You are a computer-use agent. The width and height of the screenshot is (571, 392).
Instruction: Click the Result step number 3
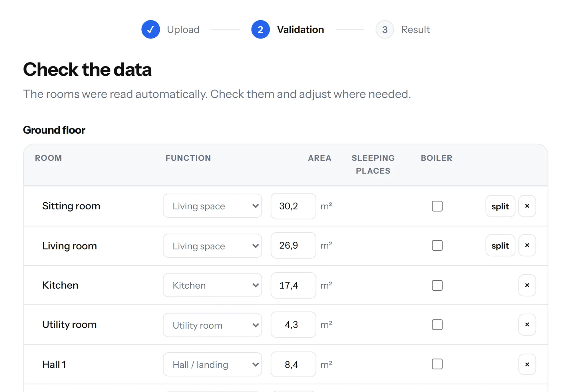click(x=385, y=29)
